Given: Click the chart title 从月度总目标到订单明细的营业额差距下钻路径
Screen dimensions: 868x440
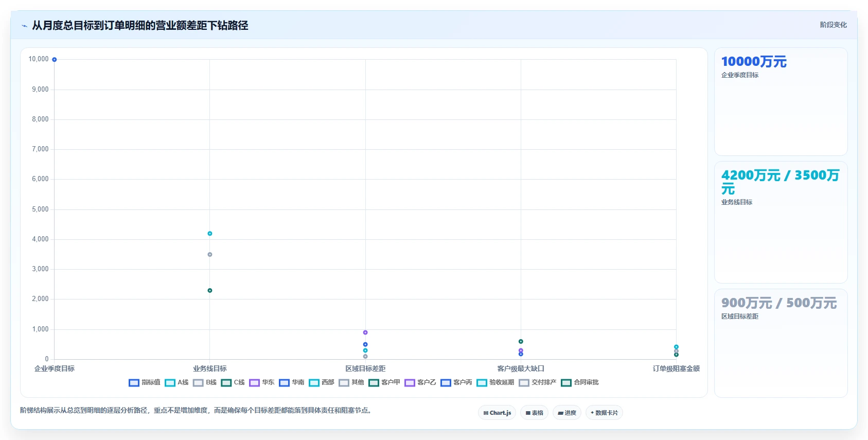Looking at the screenshot, I should click(x=140, y=26).
